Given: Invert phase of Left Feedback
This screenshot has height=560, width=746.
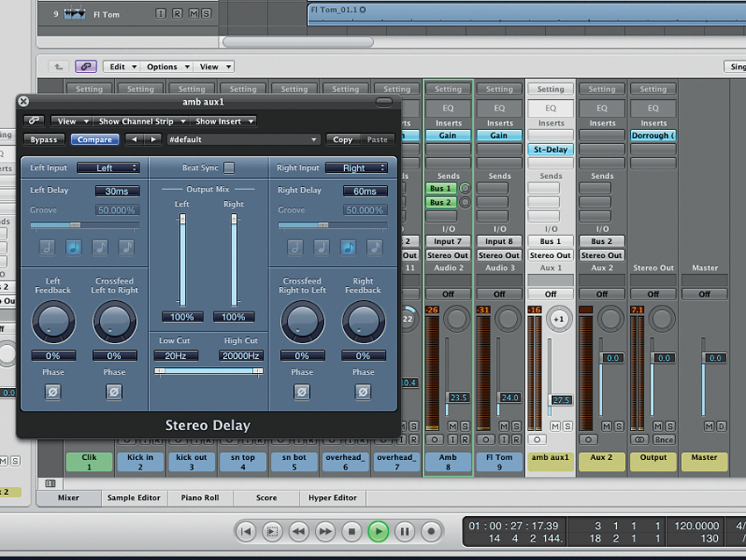Looking at the screenshot, I should coord(53,392).
